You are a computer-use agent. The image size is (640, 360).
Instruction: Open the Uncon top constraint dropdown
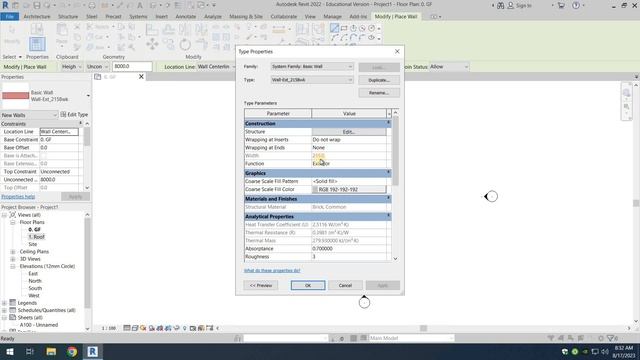(98, 67)
